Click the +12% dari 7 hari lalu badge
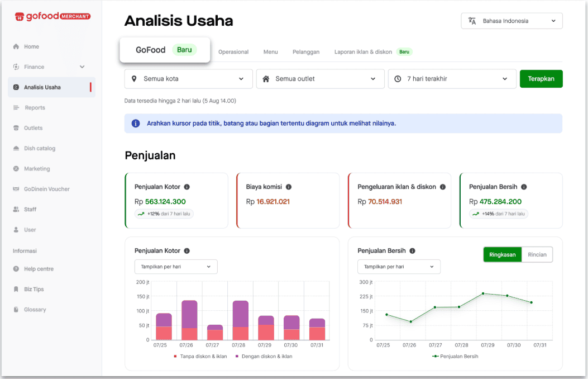The width and height of the screenshot is (588, 379). [x=164, y=214]
